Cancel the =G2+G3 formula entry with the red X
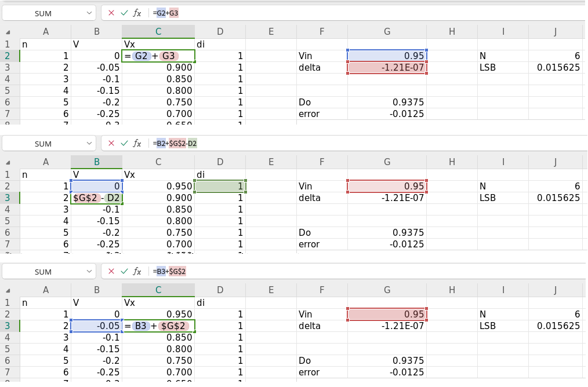Screen dimensions: 588x387 coord(111,13)
